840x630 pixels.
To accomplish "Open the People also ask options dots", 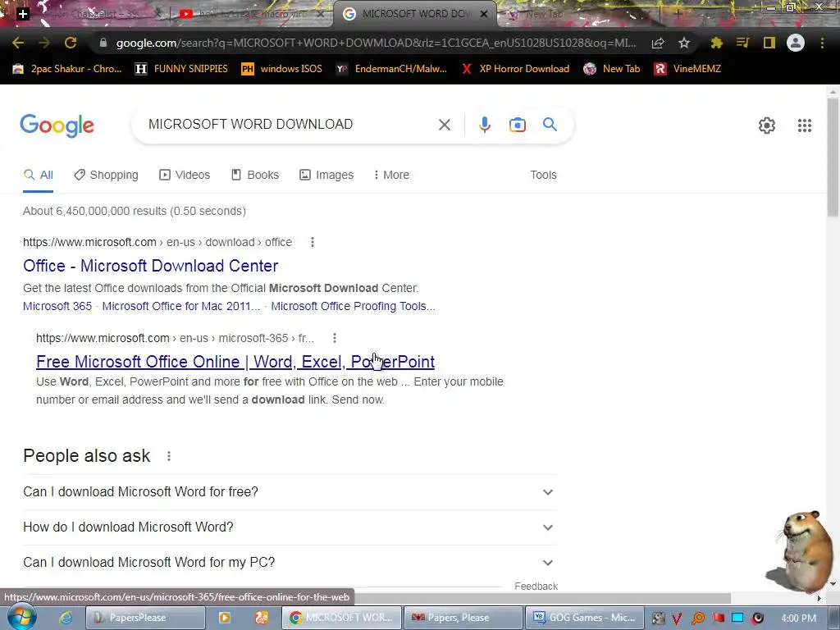I will click(169, 456).
